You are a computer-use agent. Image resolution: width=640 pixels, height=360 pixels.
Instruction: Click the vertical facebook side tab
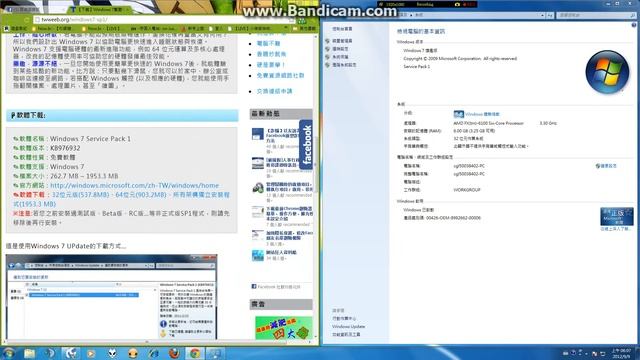(x=306, y=144)
